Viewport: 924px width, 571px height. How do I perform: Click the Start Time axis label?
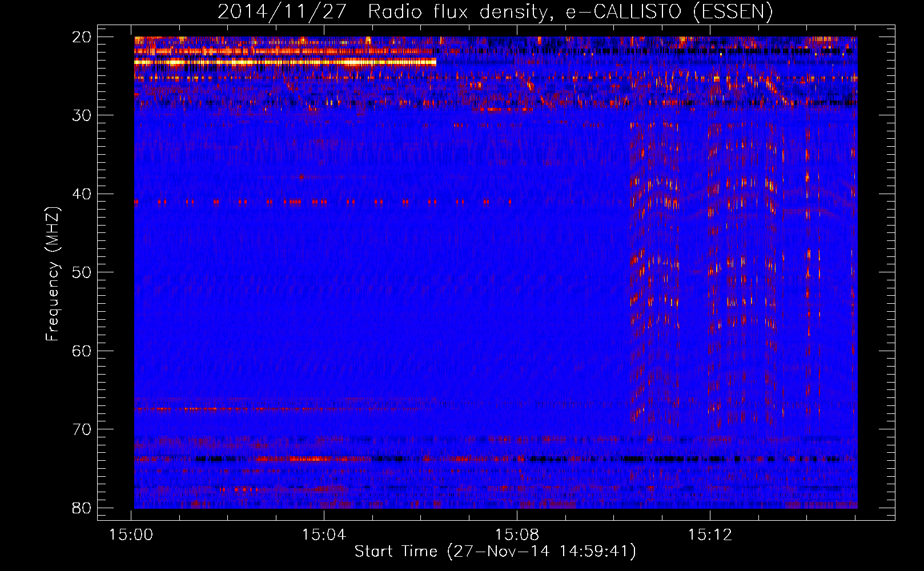tap(495, 552)
